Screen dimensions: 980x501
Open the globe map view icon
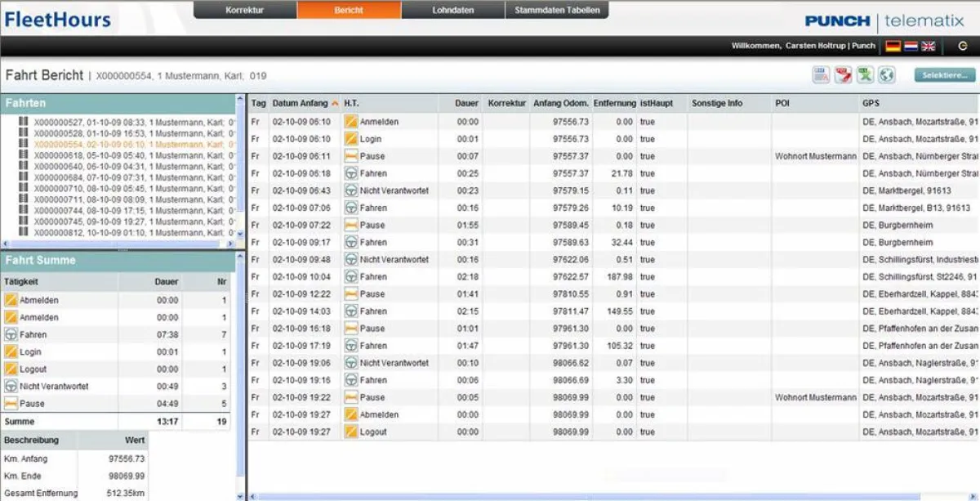coord(885,73)
